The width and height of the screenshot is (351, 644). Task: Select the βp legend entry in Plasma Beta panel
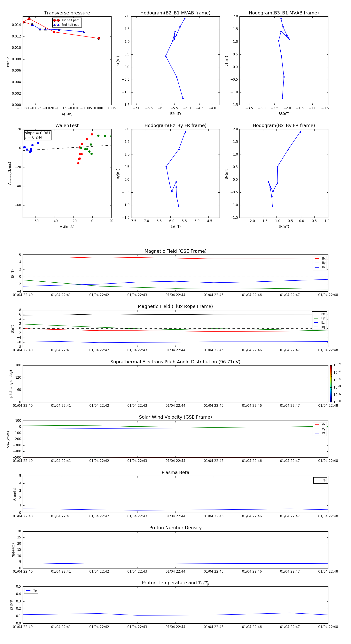(x=320, y=480)
